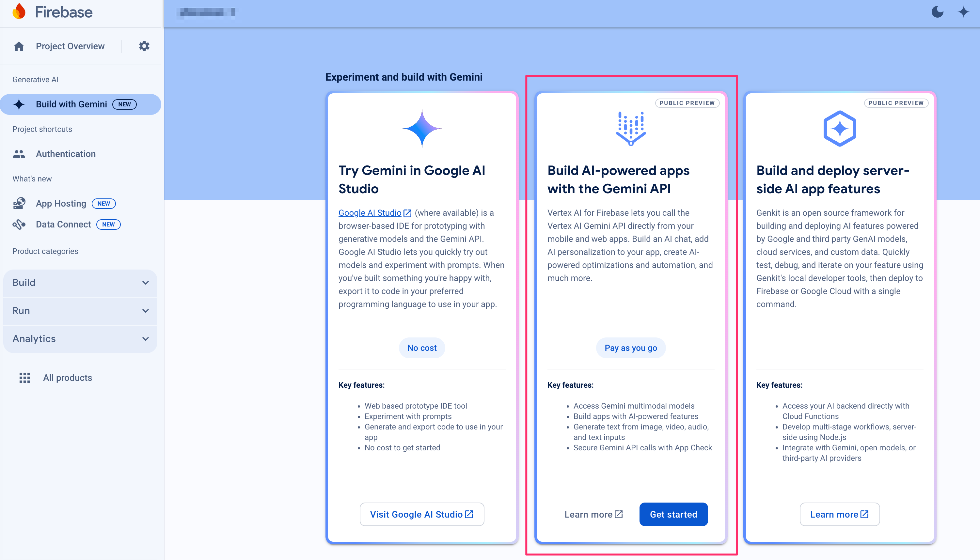This screenshot has height=560, width=980.
Task: Click Get started for Gemini API
Action: 672,514
